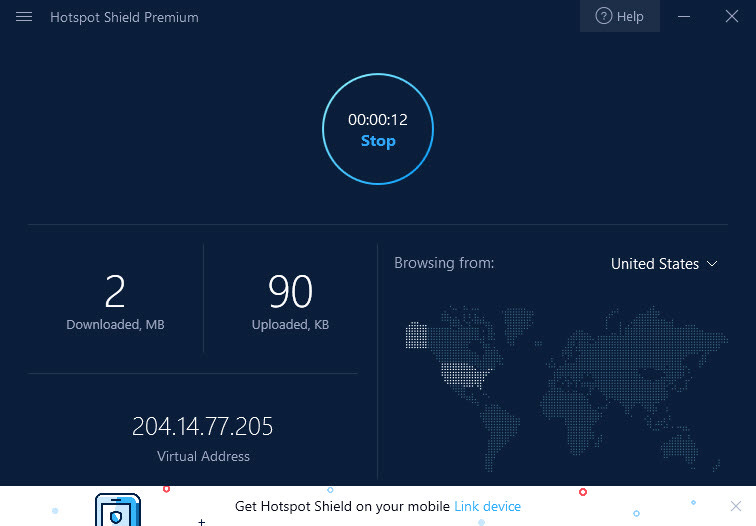This screenshot has width=756, height=526.
Task: Click the Browsing from: label
Action: tap(444, 263)
